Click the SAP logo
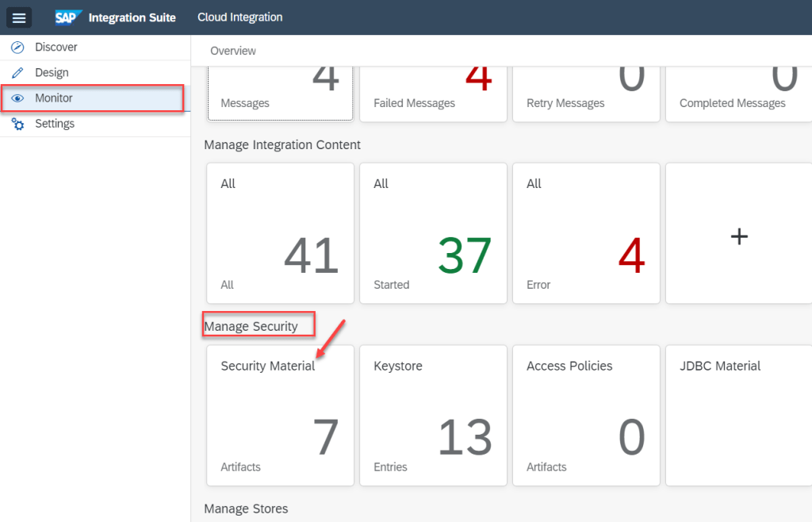812x522 pixels. click(x=69, y=17)
